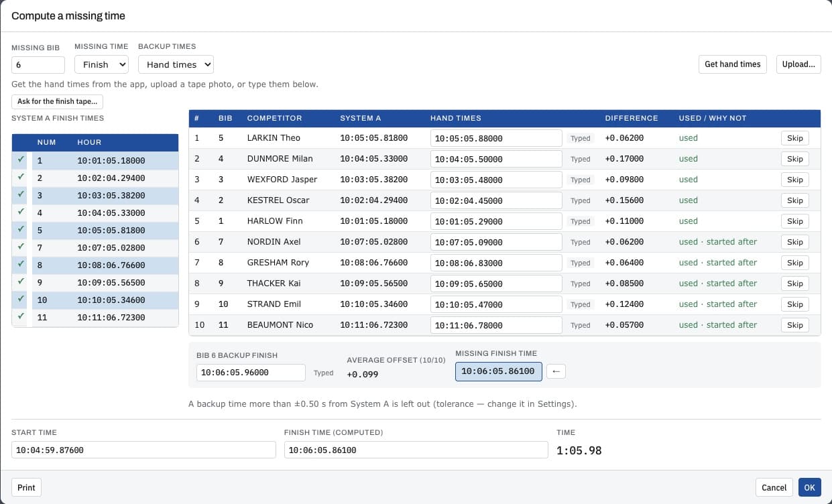Edit NORDIN Axel's hand time field
This screenshot has height=504, width=832.
496,242
